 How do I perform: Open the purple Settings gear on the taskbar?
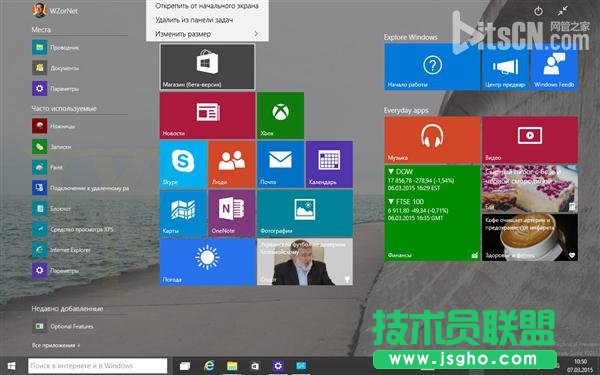[x=278, y=366]
